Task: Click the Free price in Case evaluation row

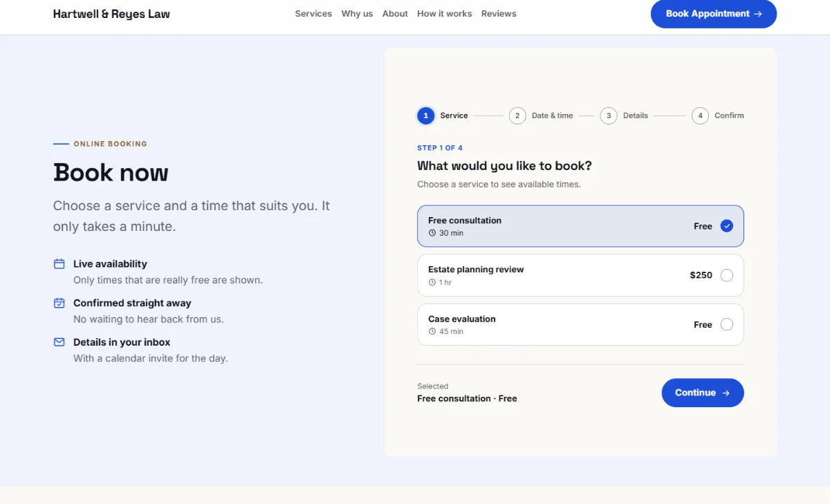Action: pos(703,324)
